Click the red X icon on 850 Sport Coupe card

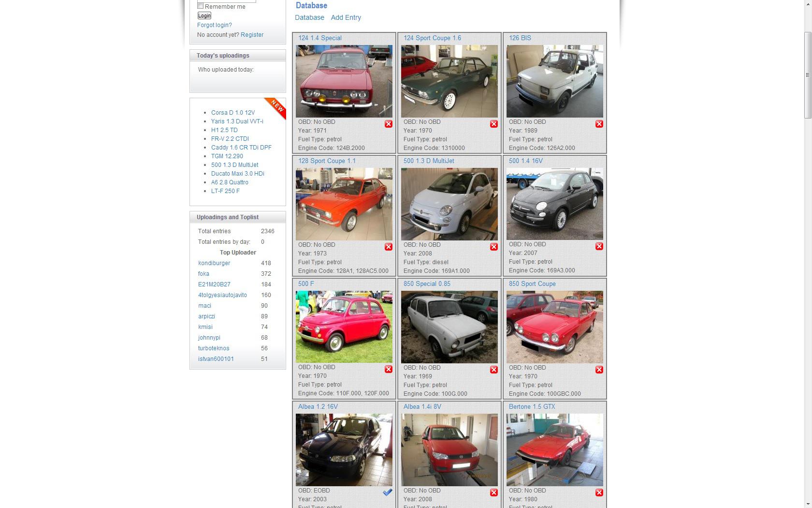point(599,370)
